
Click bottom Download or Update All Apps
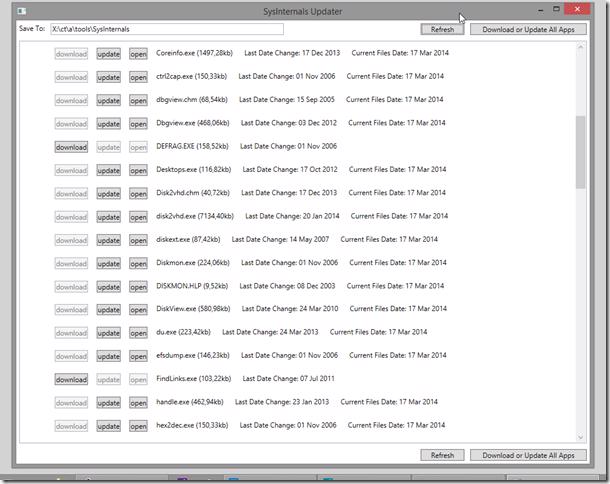528,455
